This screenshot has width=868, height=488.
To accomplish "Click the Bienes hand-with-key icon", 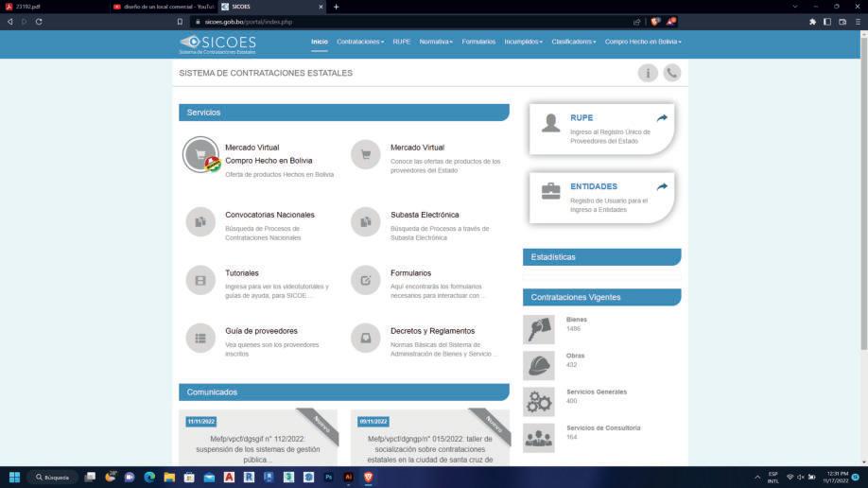I will (x=539, y=329).
